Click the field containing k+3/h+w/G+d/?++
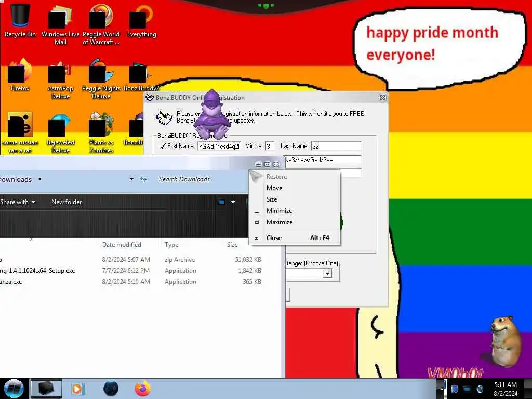The image size is (532, 399). pyautogui.click(x=323, y=160)
